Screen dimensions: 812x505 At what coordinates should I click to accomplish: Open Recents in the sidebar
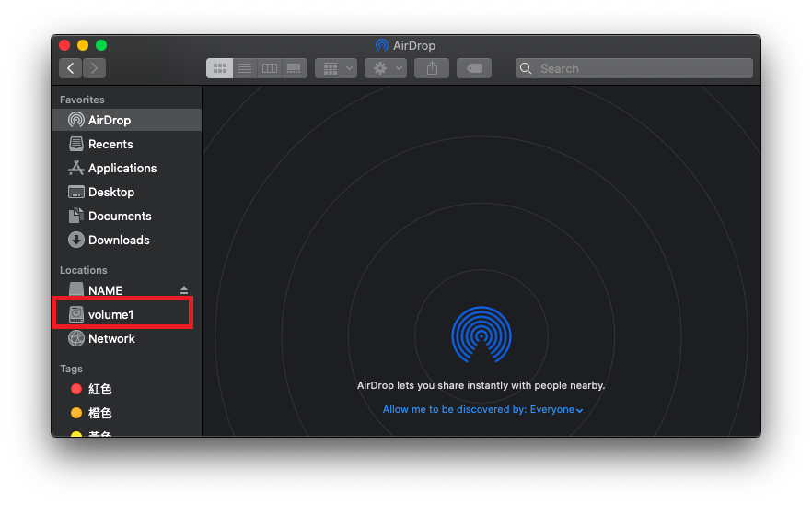(x=126, y=144)
